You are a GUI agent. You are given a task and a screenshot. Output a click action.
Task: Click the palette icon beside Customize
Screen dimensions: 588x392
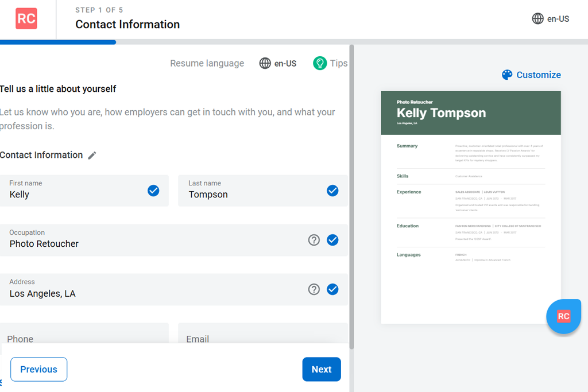(507, 75)
